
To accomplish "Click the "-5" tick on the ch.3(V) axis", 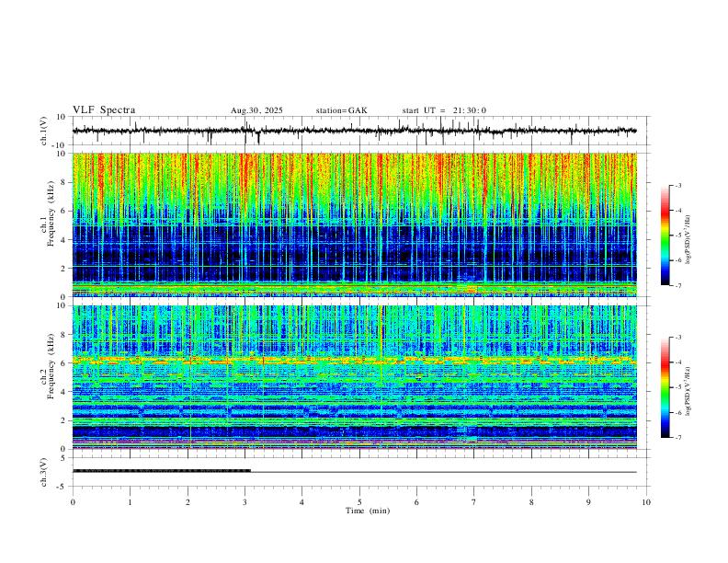I will (x=63, y=487).
